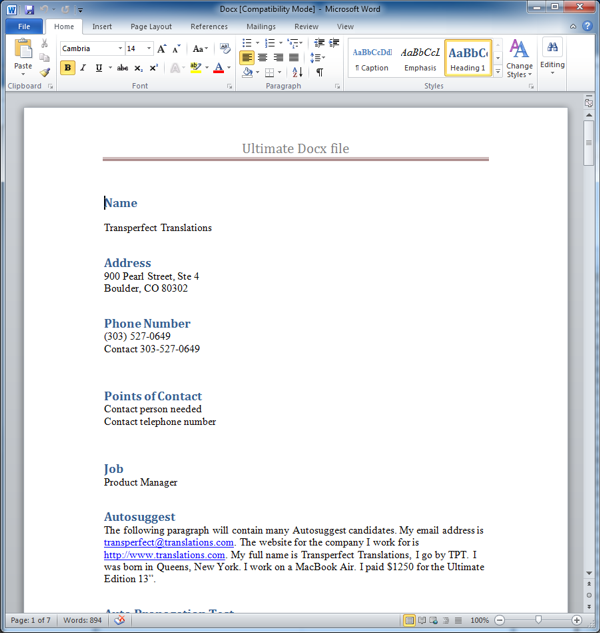600x633 pixels.
Task: Apply the yellow Text Highlight Color
Action: (196, 68)
